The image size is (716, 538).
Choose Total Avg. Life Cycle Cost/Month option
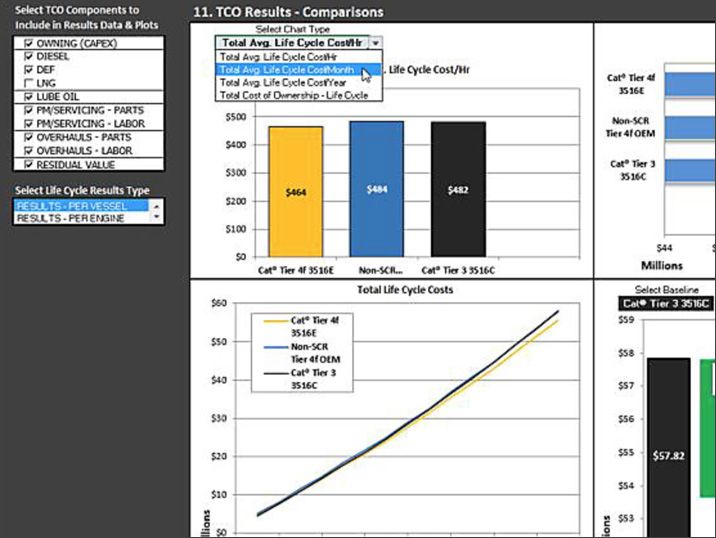click(286, 70)
